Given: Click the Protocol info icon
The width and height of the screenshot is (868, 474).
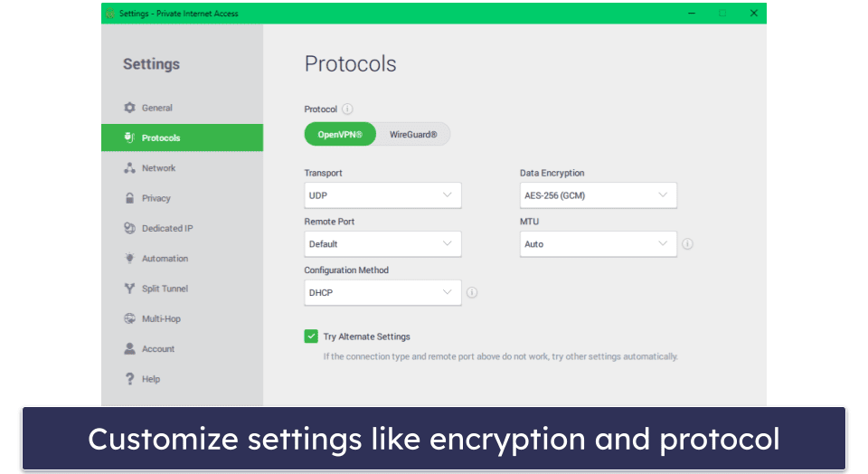Looking at the screenshot, I should click(348, 109).
